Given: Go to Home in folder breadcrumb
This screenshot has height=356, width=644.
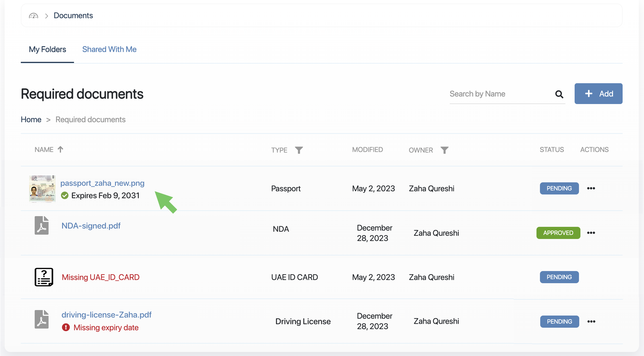Looking at the screenshot, I should coord(31,120).
